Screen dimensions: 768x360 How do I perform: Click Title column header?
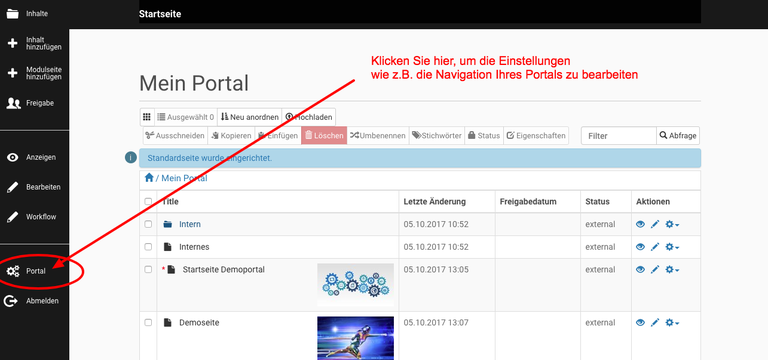click(x=170, y=202)
